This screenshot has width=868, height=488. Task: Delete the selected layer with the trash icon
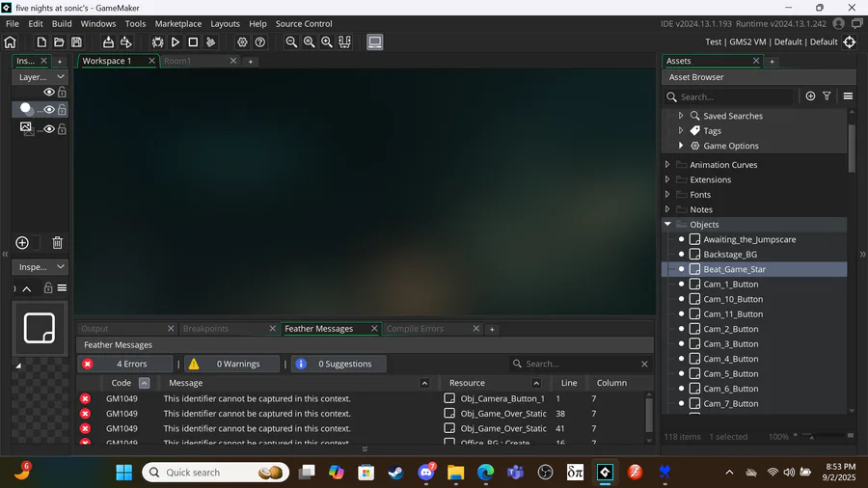tap(58, 243)
